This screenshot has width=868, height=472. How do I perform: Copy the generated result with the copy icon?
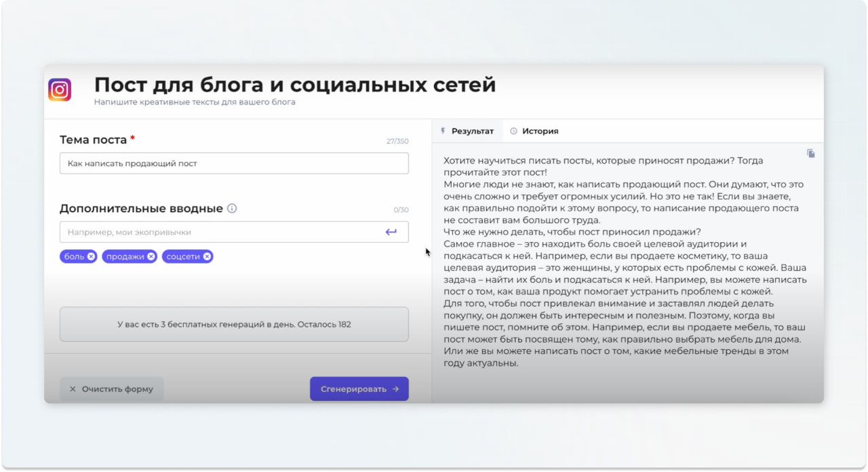810,154
